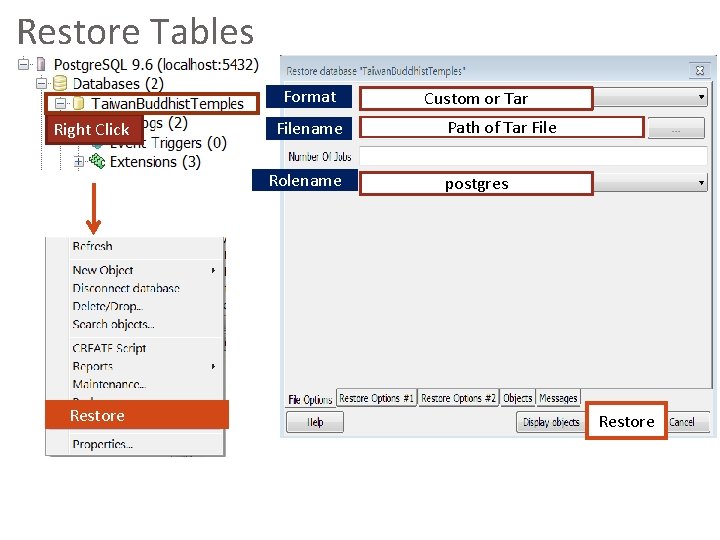
Task: Open the Format dropdown arrow
Action: click(x=701, y=97)
